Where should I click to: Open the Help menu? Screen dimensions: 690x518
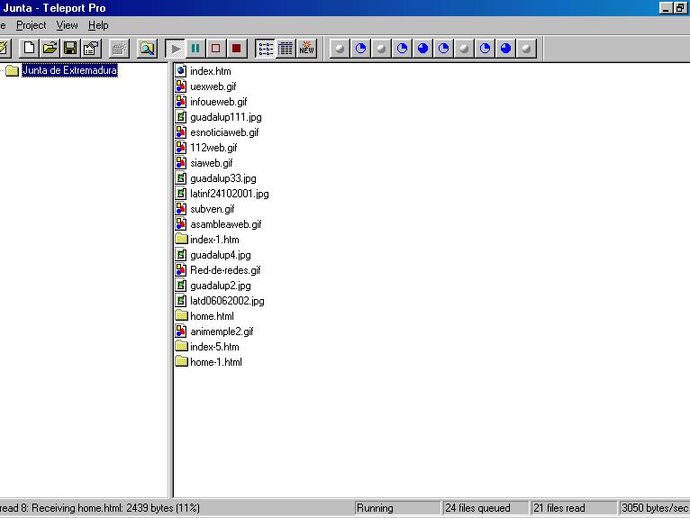pos(98,26)
